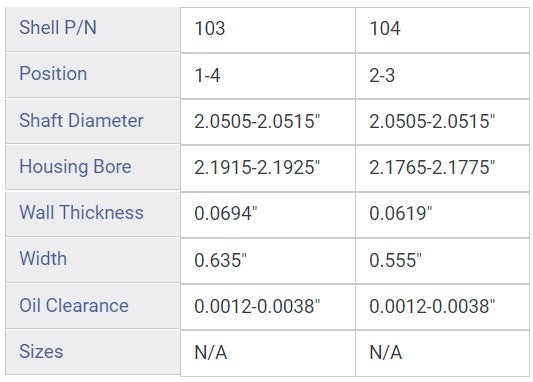This screenshot has height=382, width=533.
Task: Click Shaft Diameter value under 104
Action: tap(442, 122)
